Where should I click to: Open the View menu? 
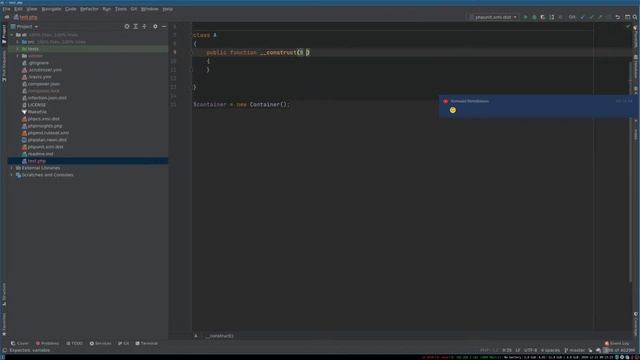[32, 9]
